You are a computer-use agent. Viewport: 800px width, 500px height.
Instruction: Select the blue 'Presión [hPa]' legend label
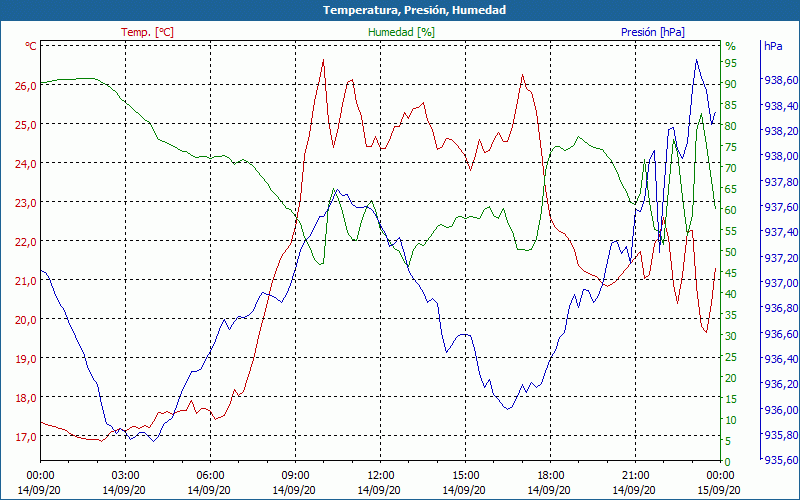653,32
